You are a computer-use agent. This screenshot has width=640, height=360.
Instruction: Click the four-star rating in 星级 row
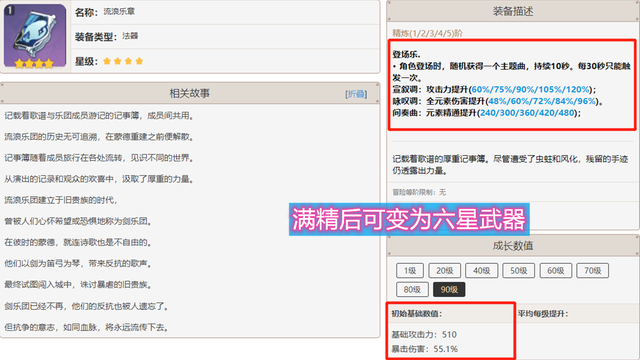click(x=123, y=61)
